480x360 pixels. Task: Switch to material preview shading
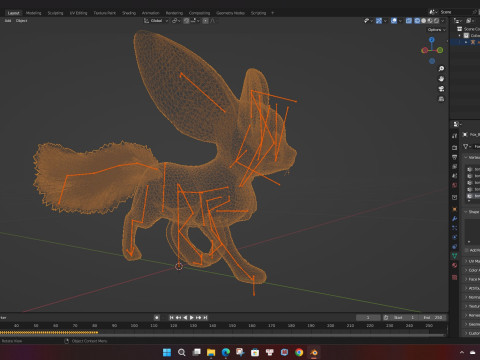(430, 21)
